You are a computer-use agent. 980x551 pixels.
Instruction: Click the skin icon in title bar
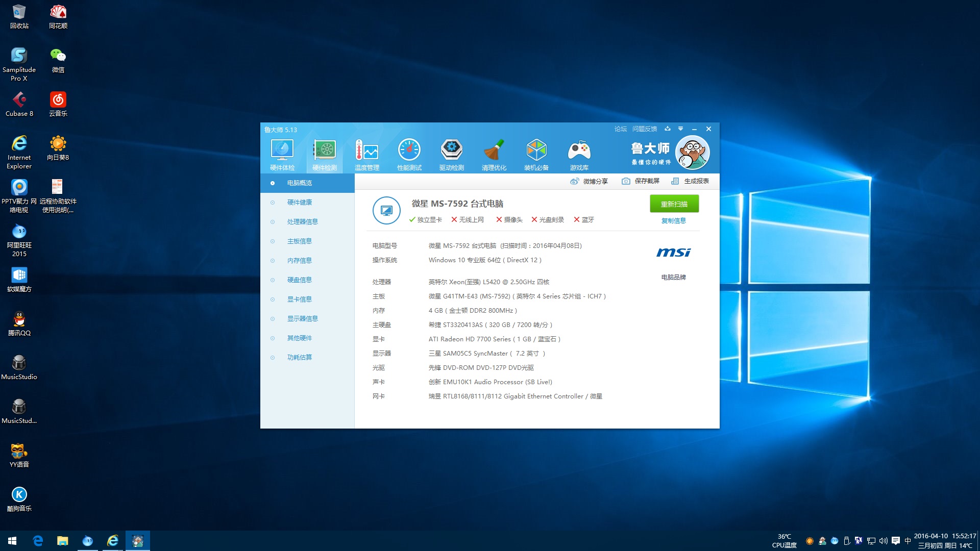[x=668, y=129]
